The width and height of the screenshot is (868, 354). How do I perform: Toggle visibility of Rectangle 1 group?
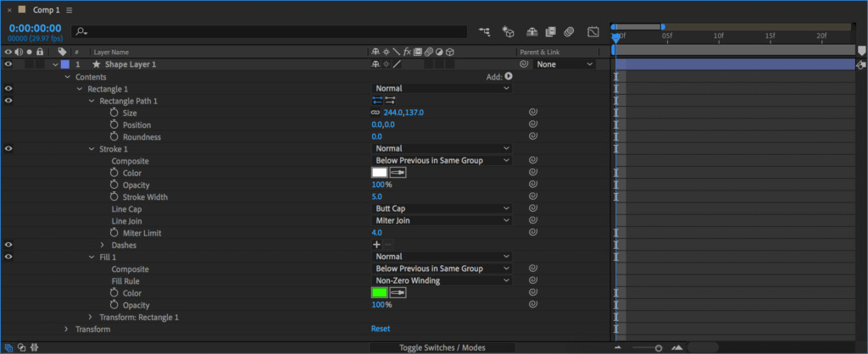pyautogui.click(x=8, y=88)
